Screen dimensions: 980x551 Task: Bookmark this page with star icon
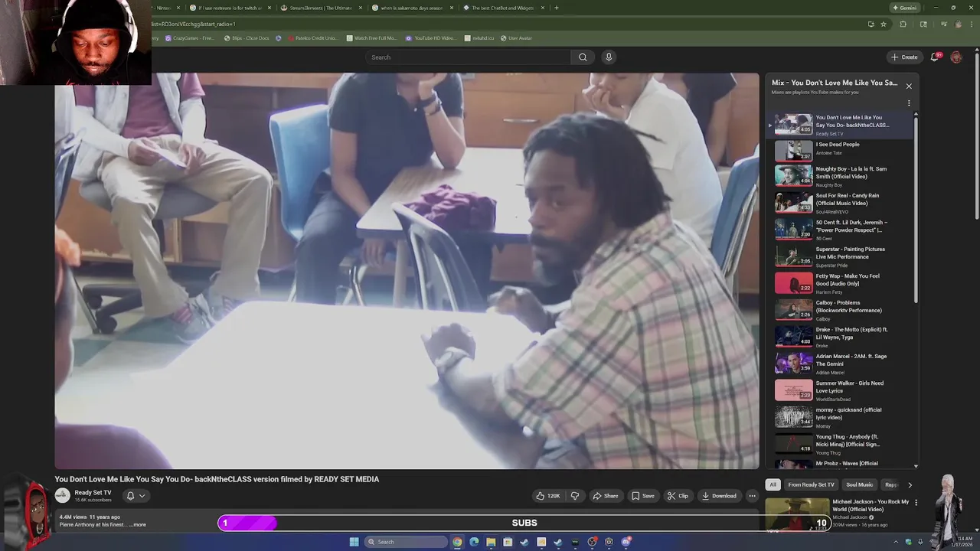(x=884, y=24)
